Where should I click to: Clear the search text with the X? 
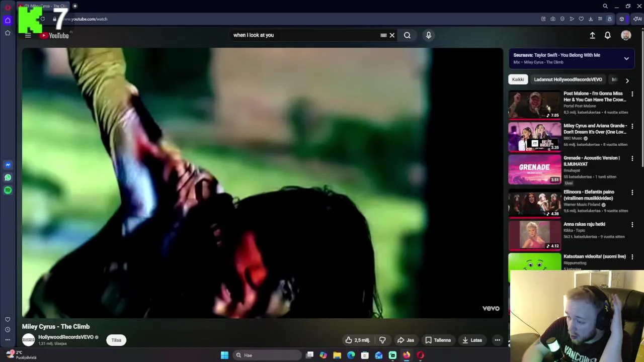pos(392,35)
